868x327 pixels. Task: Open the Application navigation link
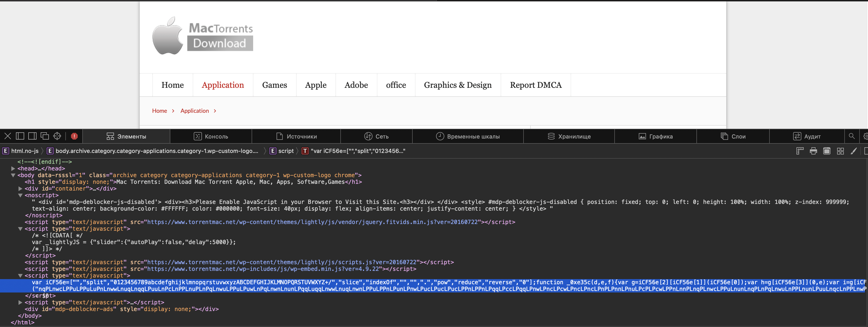point(223,85)
